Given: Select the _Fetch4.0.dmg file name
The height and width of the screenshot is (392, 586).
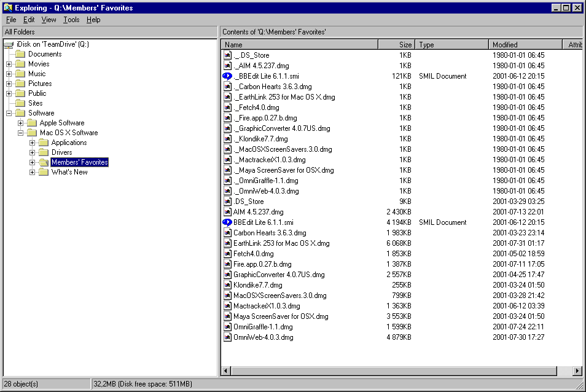Looking at the screenshot, I should coord(256,108).
